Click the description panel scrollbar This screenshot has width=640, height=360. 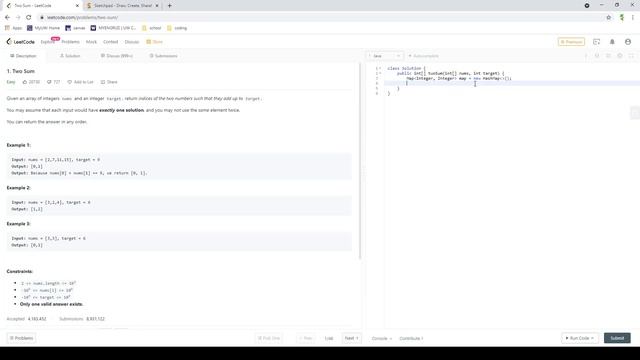click(360, 161)
